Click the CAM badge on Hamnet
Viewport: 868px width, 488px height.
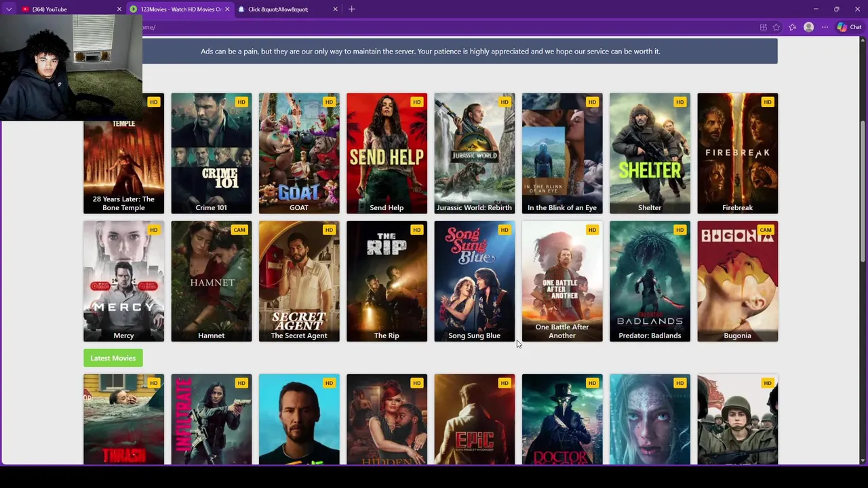[x=239, y=230]
